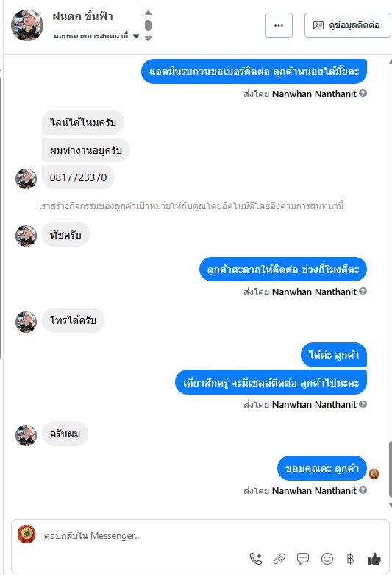392x575 pixels.
Task: Click the profile photo of ฝนตก ขึ้นฟ้า in the header
Action: tap(27, 25)
